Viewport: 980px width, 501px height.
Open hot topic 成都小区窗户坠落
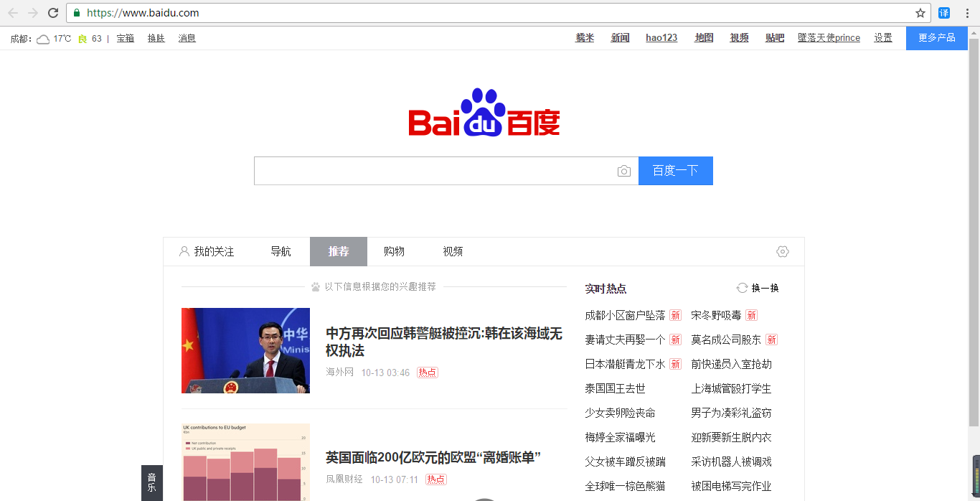pos(625,315)
